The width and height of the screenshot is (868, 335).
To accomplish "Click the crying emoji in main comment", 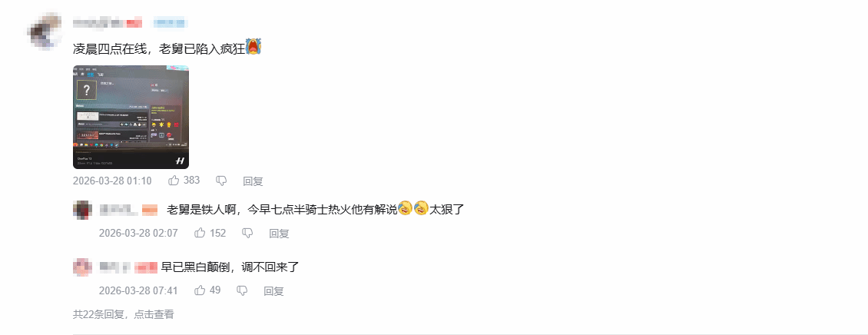I will [x=253, y=47].
